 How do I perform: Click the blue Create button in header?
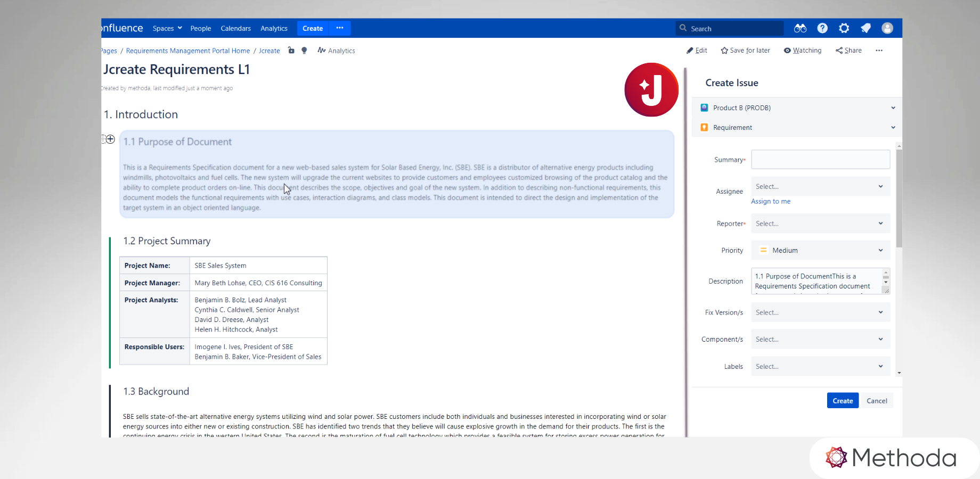[x=313, y=28]
